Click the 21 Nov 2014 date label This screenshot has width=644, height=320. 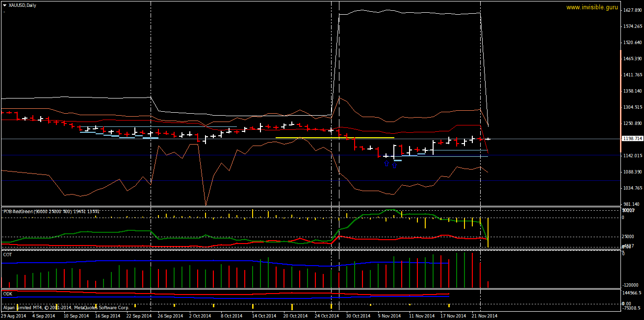coord(485,316)
